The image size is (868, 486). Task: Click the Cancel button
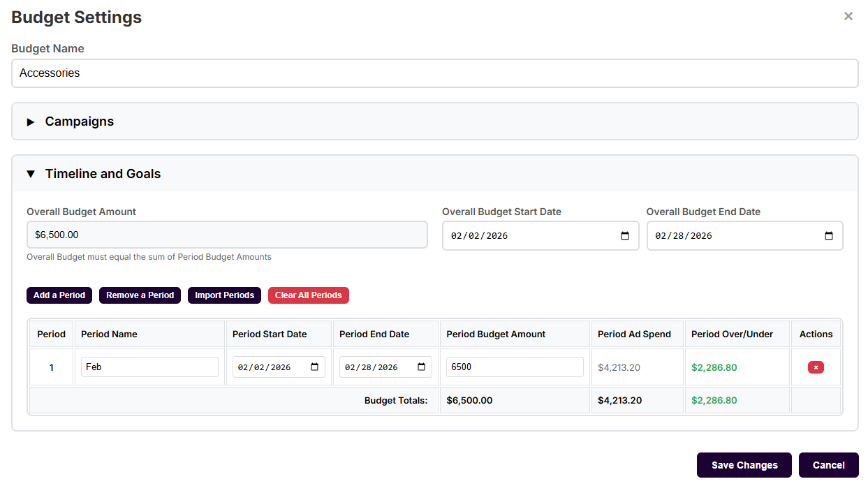(828, 465)
